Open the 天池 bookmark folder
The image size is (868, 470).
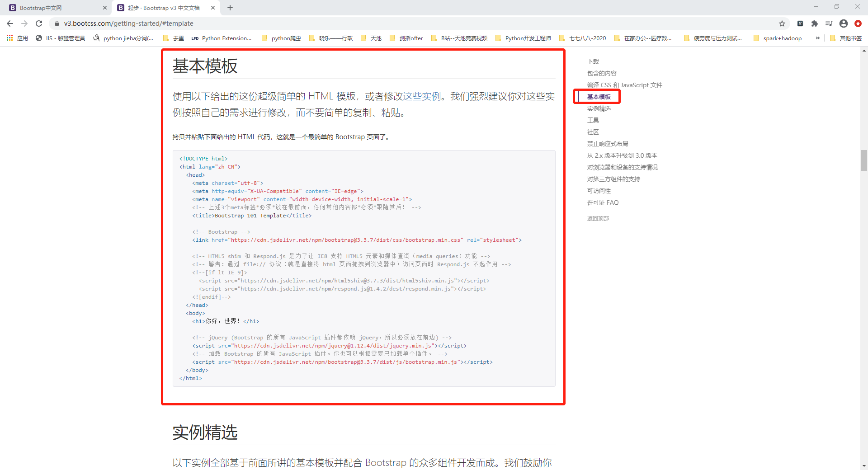(x=371, y=38)
